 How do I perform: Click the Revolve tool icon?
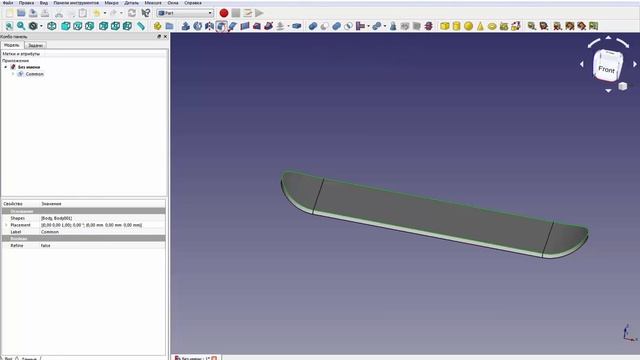(x=198, y=26)
